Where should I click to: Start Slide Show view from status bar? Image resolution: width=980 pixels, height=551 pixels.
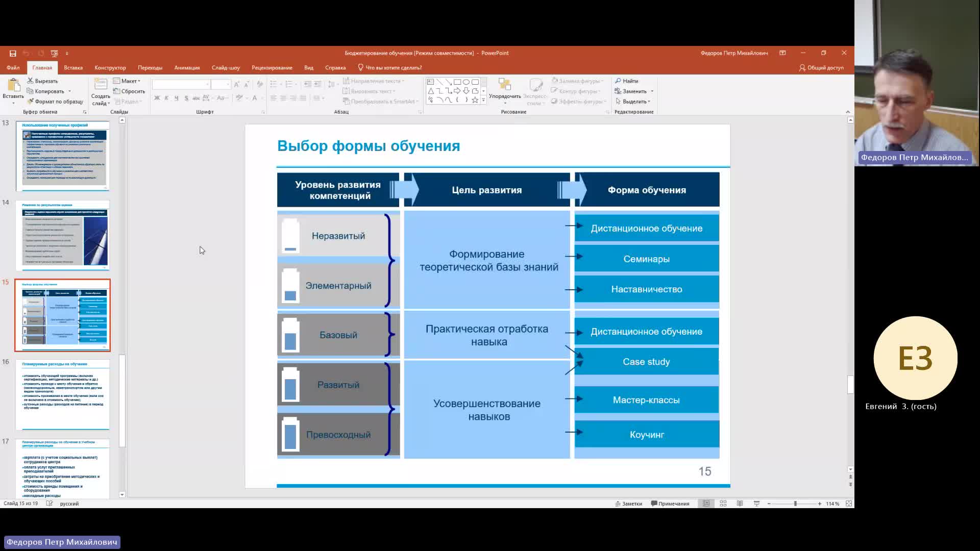tap(757, 504)
